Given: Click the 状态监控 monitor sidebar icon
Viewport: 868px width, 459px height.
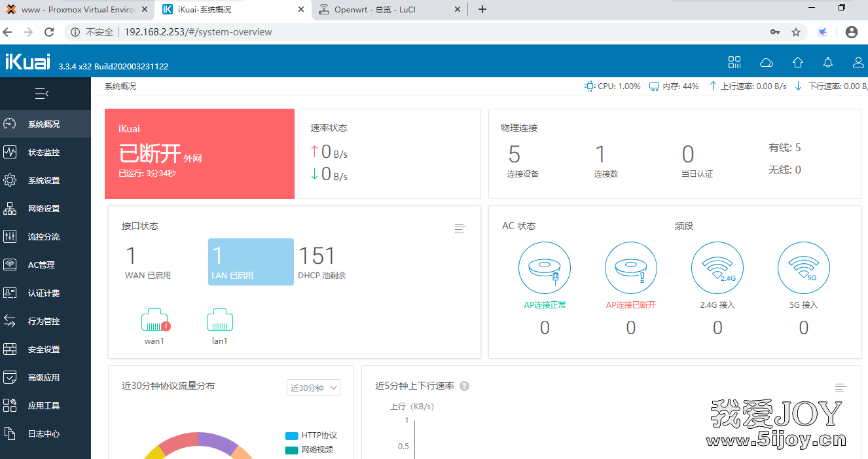Looking at the screenshot, I should 10,152.
